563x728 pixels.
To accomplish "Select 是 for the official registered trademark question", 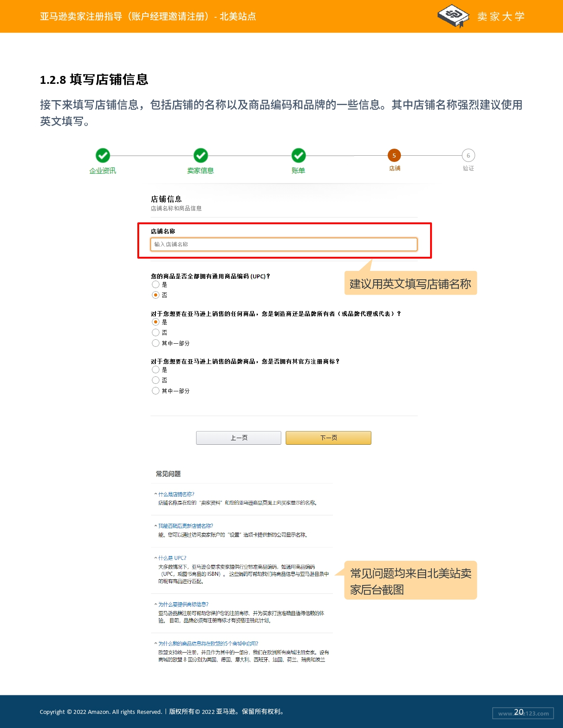I will pos(155,370).
